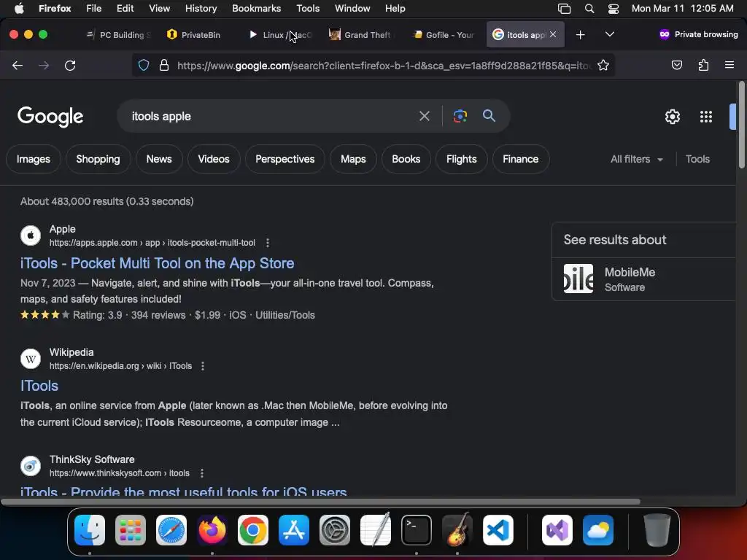The image size is (747, 560).
Task: Expand the All filters dropdown
Action: tap(636, 160)
